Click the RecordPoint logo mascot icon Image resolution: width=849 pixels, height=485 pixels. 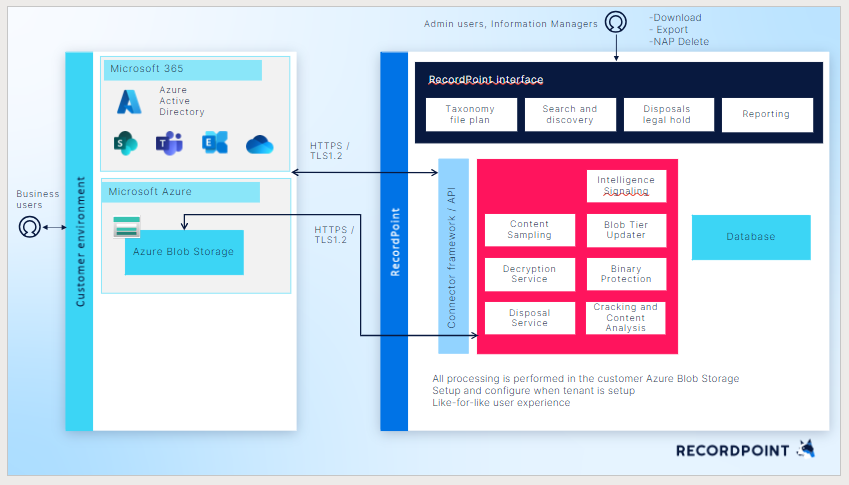[x=806, y=449]
